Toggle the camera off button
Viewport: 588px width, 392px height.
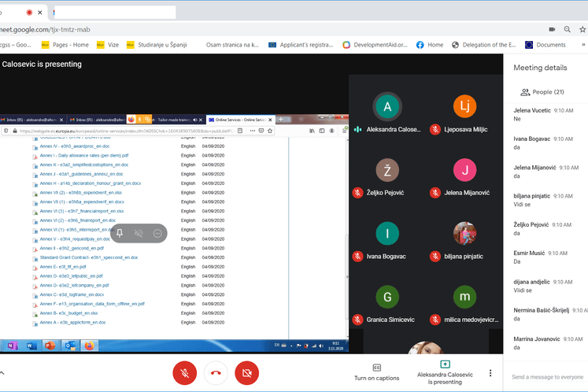tap(246, 372)
